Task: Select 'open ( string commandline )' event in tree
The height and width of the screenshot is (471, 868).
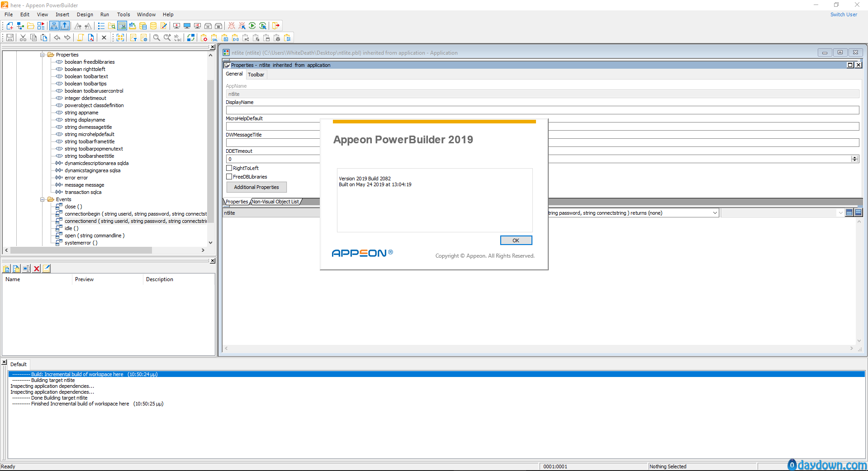Action: coord(95,235)
